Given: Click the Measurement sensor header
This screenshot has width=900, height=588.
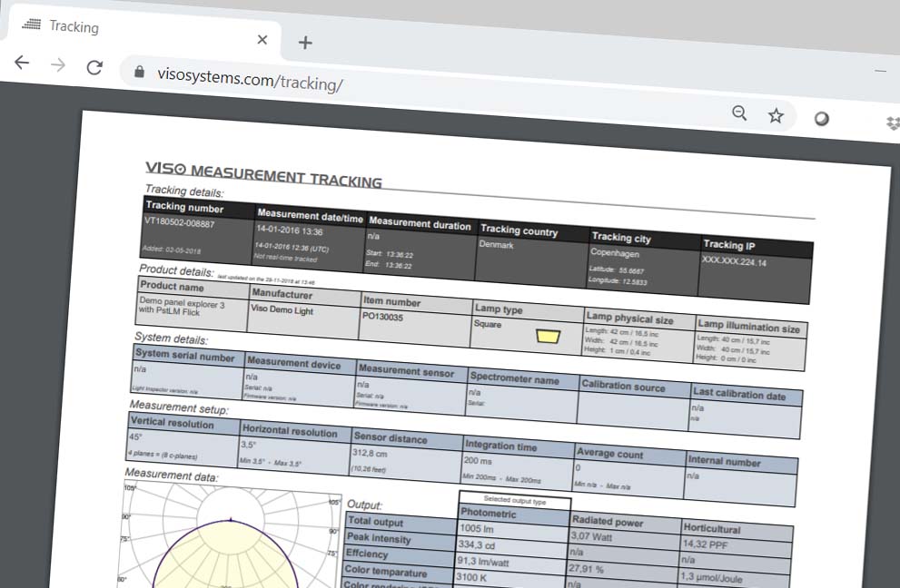Looking at the screenshot, I should pos(406,371).
